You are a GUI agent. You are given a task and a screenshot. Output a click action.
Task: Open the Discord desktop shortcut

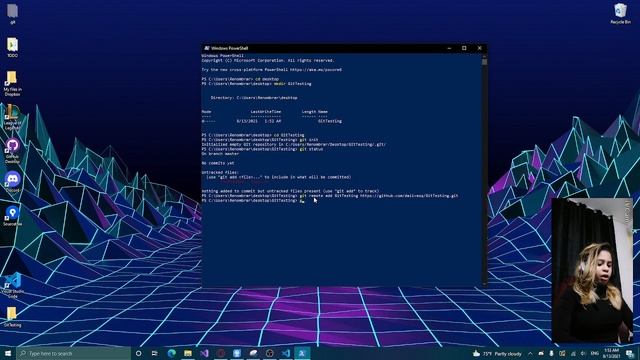(x=13, y=182)
